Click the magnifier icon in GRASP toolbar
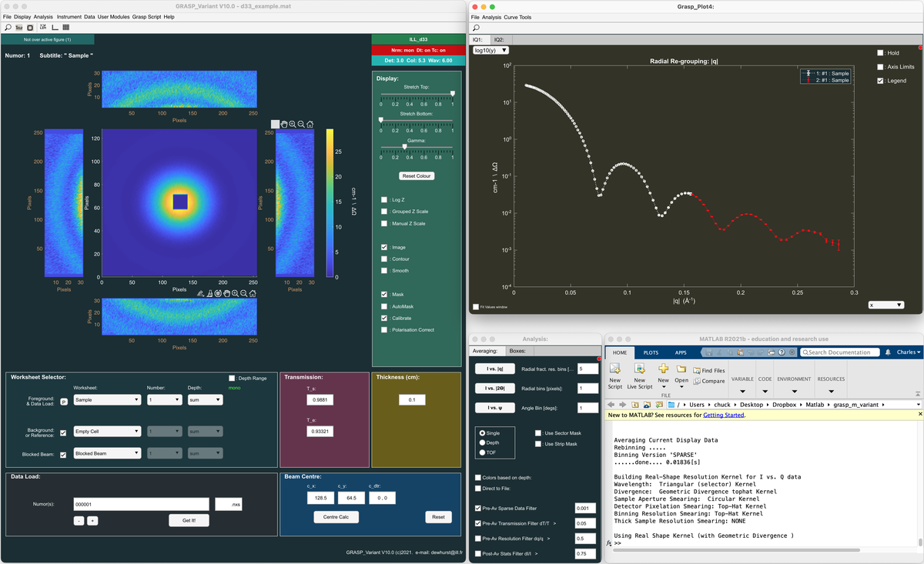 pyautogui.click(x=8, y=27)
